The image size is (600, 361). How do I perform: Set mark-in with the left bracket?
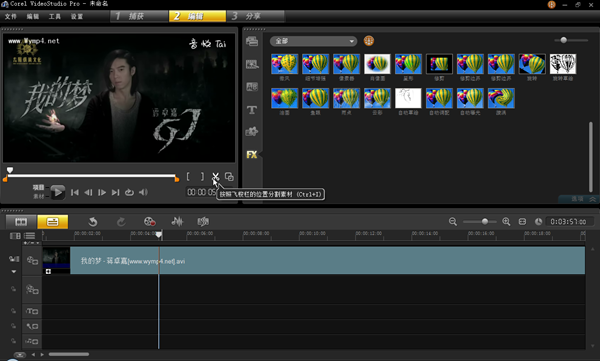(x=188, y=176)
